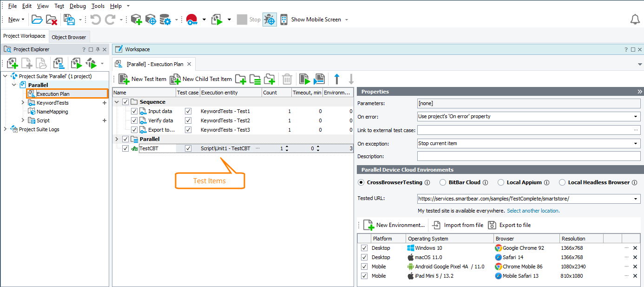Click the New Environment... button
Screen dimensions: 644x287
[x=394, y=225]
